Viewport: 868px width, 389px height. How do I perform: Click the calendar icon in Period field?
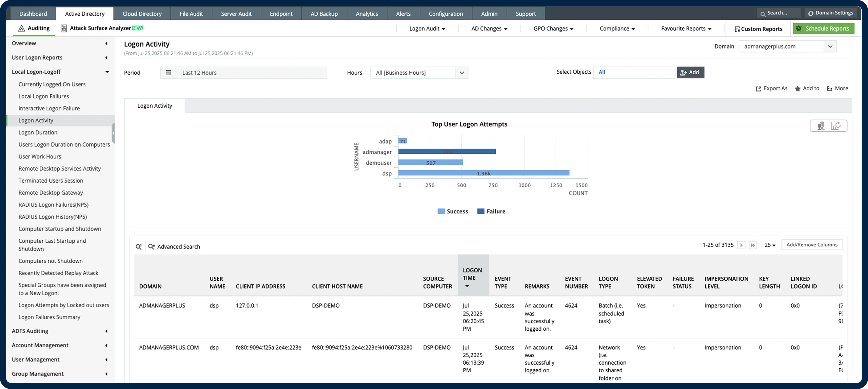point(169,73)
